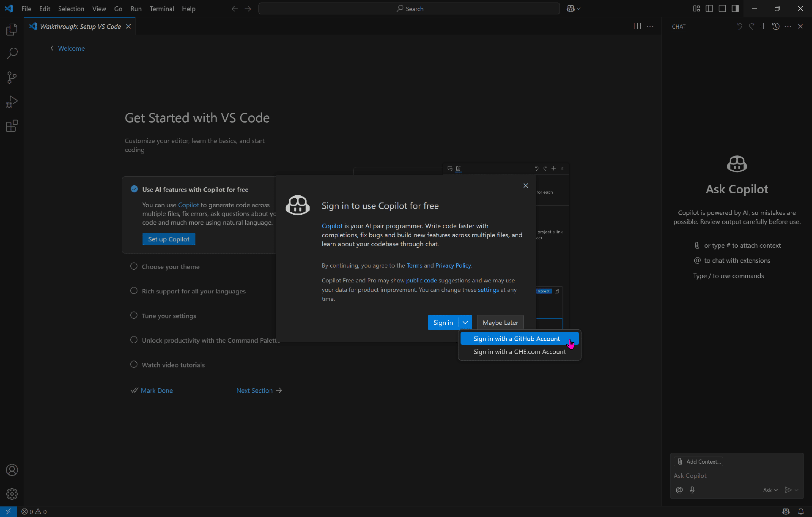
Task: Open the settings link in dialog
Action: 488,290
